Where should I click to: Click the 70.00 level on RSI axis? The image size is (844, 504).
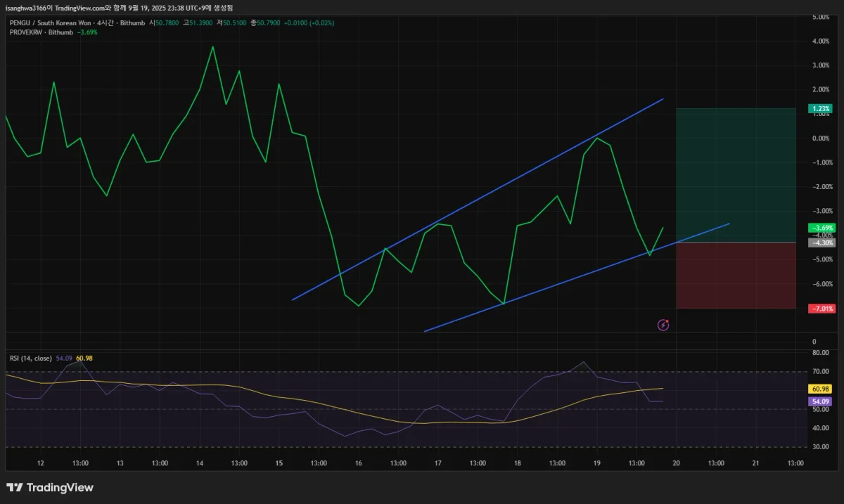tap(820, 371)
